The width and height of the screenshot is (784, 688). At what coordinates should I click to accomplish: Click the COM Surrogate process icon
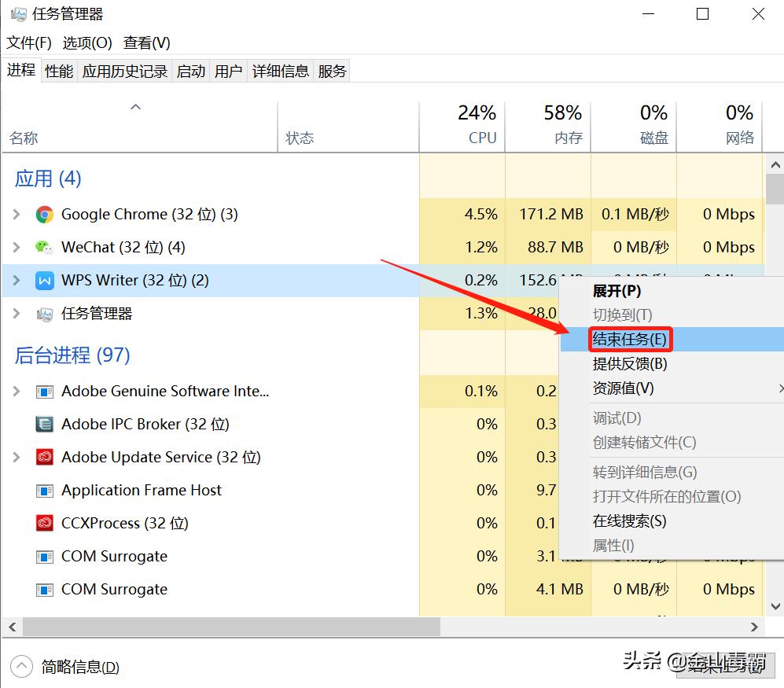[x=45, y=556]
